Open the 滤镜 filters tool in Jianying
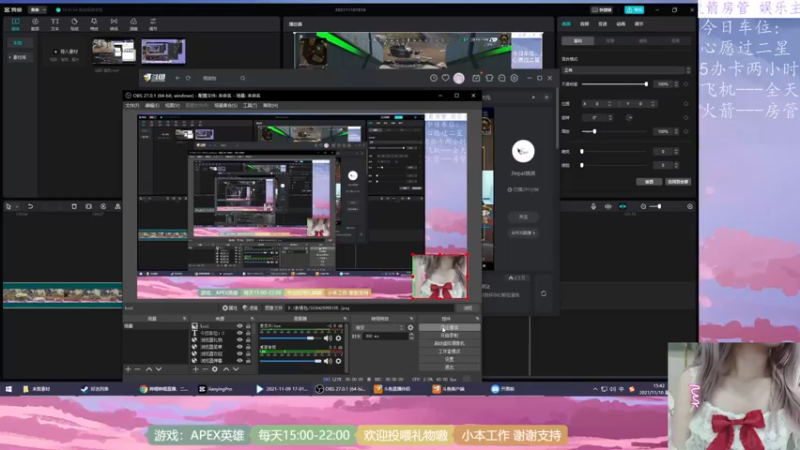This screenshot has width=800, height=450. click(x=133, y=24)
